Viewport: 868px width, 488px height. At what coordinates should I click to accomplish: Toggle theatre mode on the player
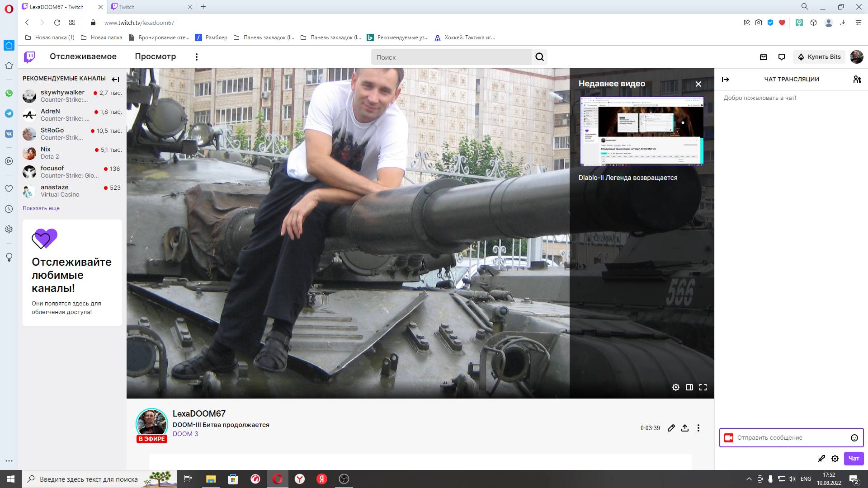click(x=689, y=387)
